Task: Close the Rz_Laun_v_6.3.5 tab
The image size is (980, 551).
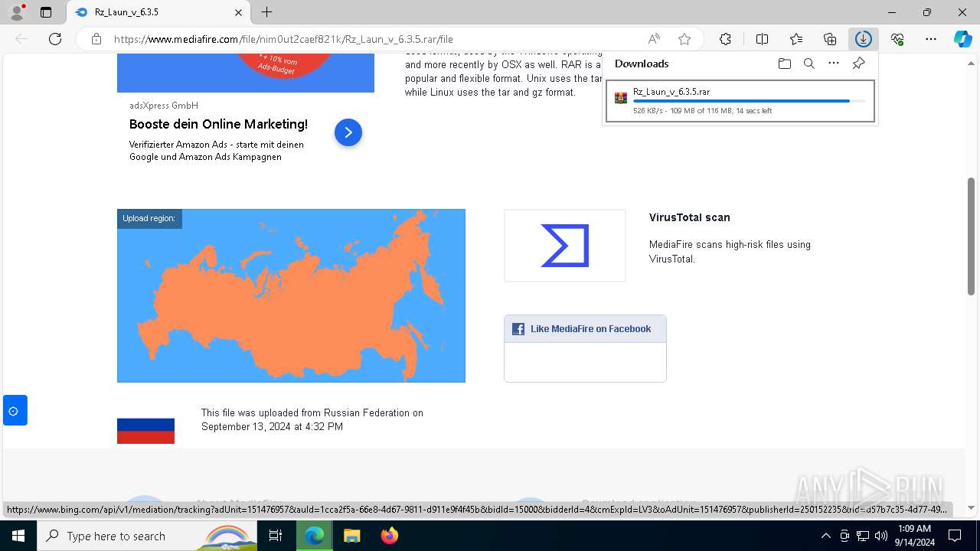Action: tap(238, 12)
